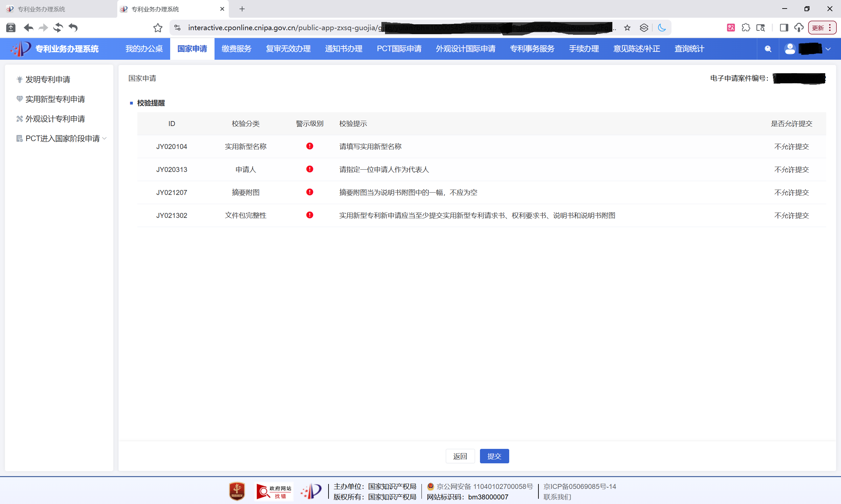
Task: Click the user avatar icon
Action: (790, 49)
